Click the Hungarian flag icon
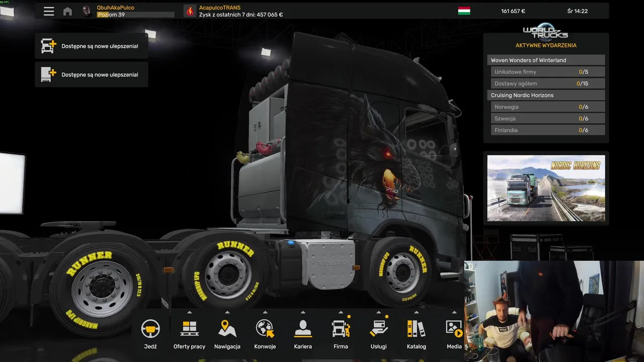644x362 pixels. click(x=464, y=11)
